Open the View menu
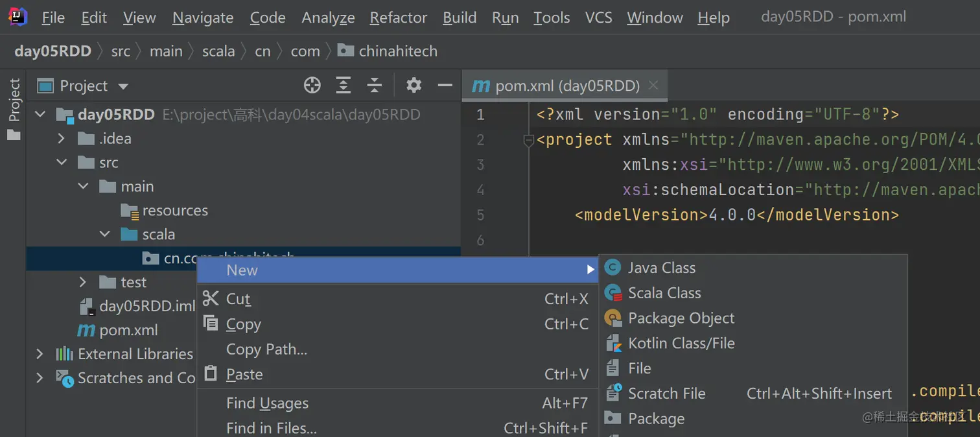 click(139, 18)
